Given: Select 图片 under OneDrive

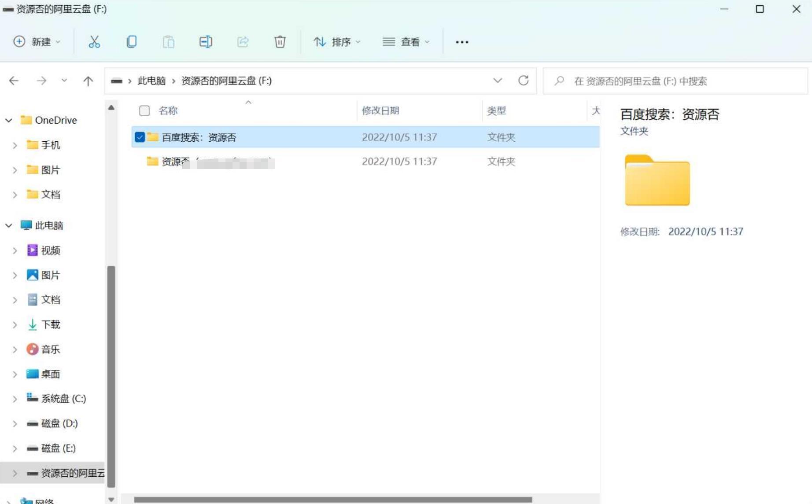Looking at the screenshot, I should pyautogui.click(x=50, y=169).
